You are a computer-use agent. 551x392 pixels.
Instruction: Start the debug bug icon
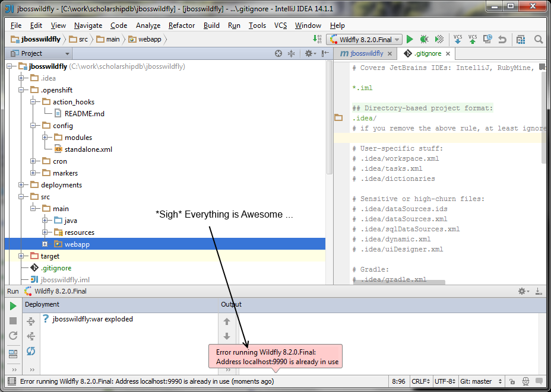tap(424, 39)
